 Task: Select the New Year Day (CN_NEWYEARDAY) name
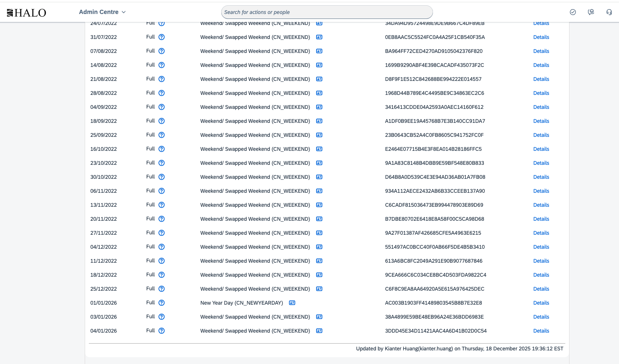[241, 303]
